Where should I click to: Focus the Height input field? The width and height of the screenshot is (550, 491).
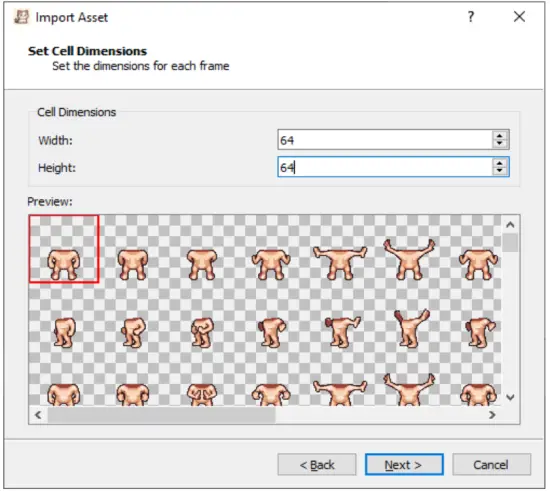coord(385,167)
